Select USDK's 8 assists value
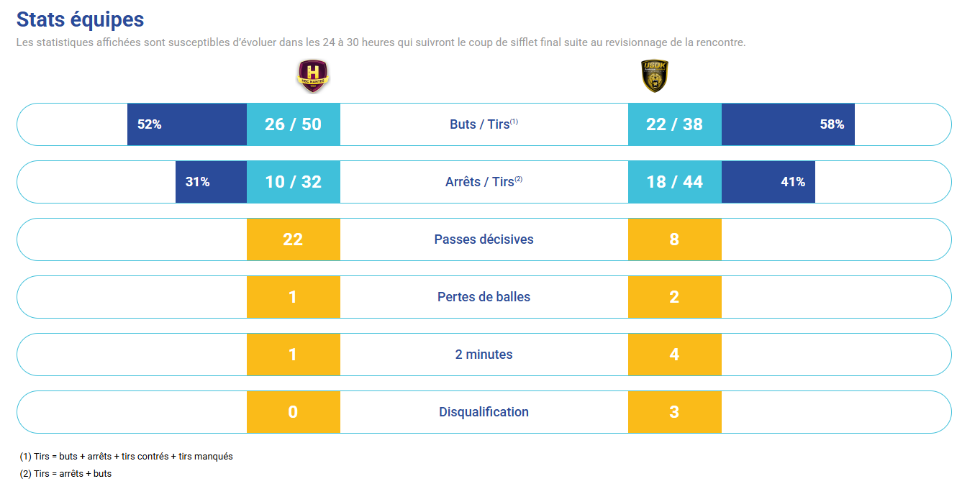 (x=674, y=239)
